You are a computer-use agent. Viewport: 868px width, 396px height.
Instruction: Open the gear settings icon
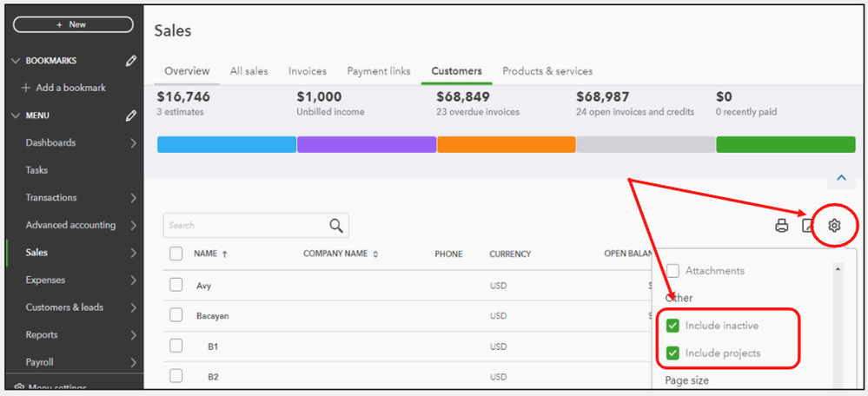834,226
